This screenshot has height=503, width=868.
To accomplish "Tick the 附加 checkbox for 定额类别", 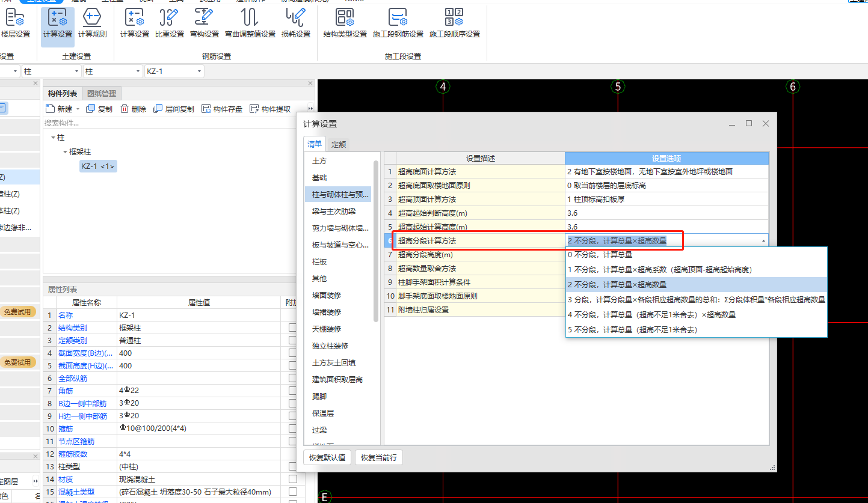I will point(292,340).
